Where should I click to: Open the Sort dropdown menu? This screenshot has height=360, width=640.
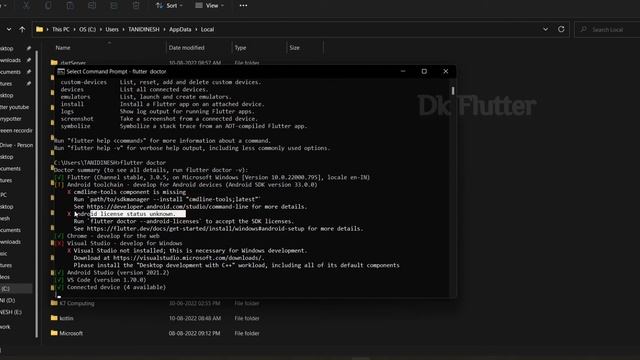click(169, 5)
